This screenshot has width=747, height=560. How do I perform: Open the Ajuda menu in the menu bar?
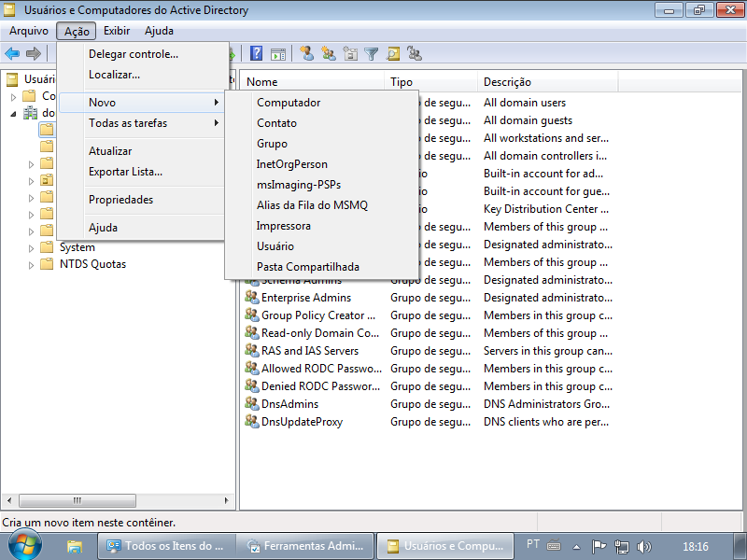[x=159, y=31]
